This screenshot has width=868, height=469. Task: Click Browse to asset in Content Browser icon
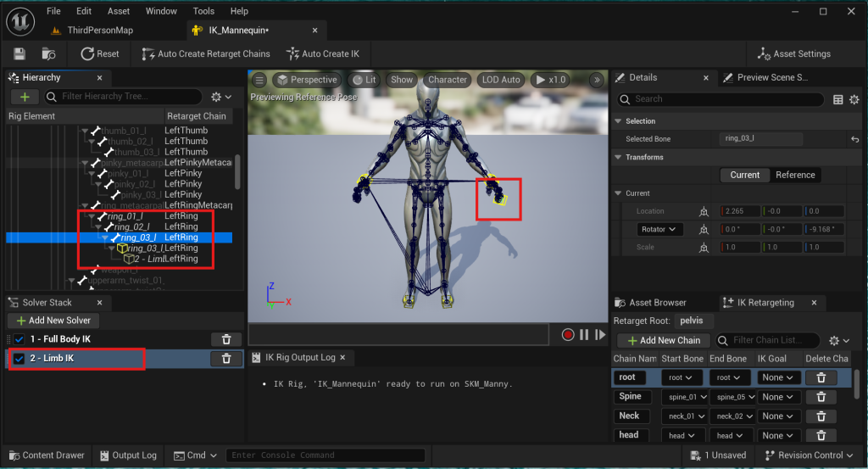pyautogui.click(x=48, y=53)
